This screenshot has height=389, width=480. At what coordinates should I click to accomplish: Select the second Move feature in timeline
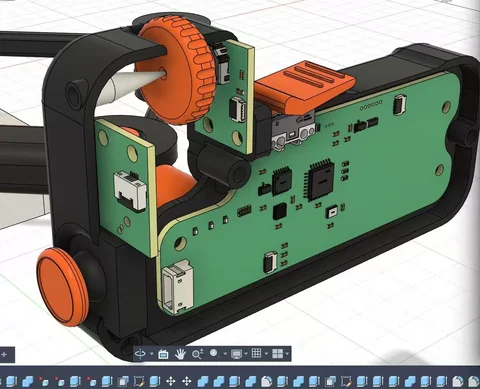point(186,381)
